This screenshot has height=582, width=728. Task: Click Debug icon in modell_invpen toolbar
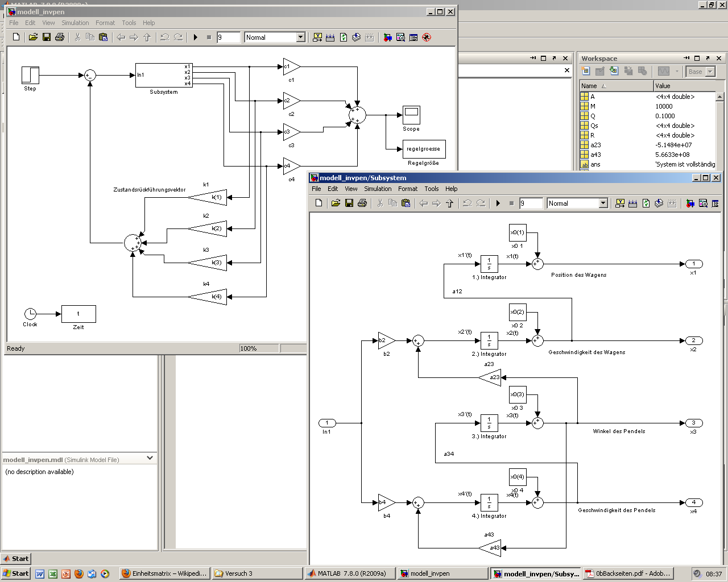click(427, 37)
